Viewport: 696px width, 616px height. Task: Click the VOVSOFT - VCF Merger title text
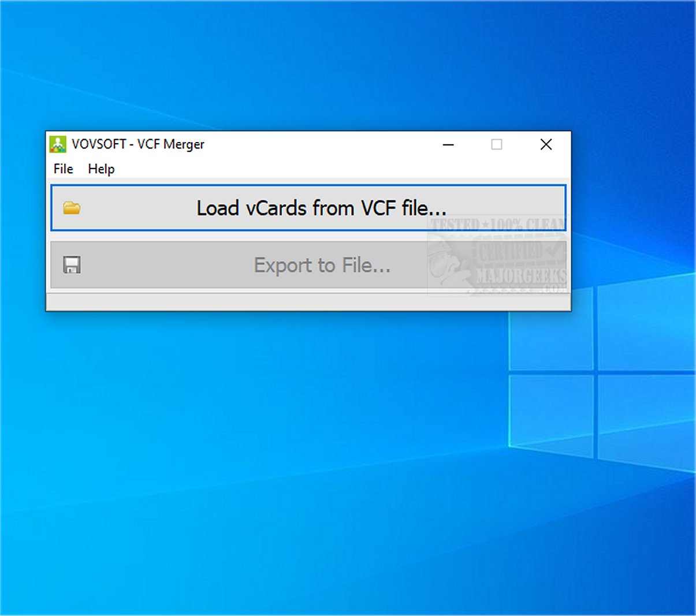[x=137, y=144]
